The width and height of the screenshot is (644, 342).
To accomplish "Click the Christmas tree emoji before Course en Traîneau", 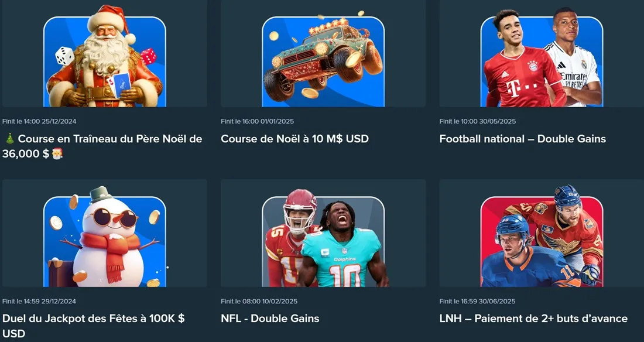I will coord(10,139).
